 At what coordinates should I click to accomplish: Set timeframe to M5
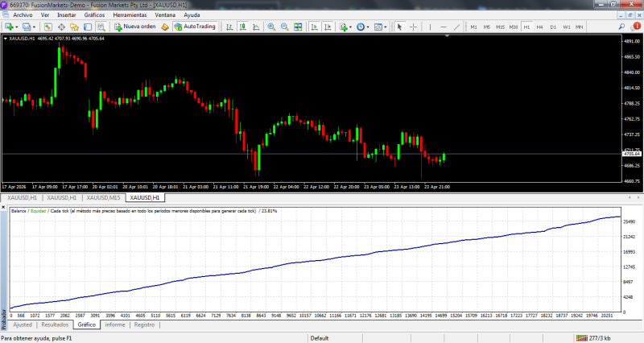(487, 27)
